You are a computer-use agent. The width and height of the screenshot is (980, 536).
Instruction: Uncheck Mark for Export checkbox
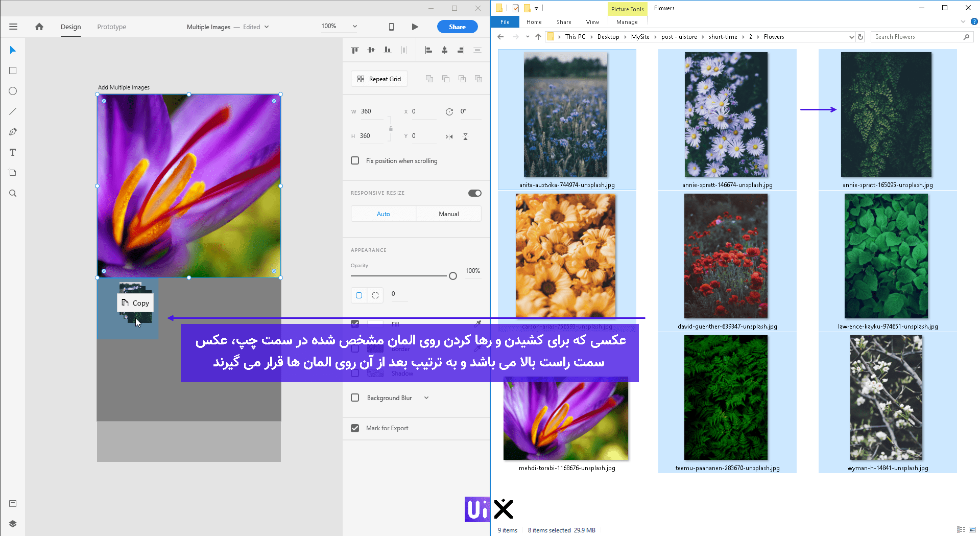(355, 428)
